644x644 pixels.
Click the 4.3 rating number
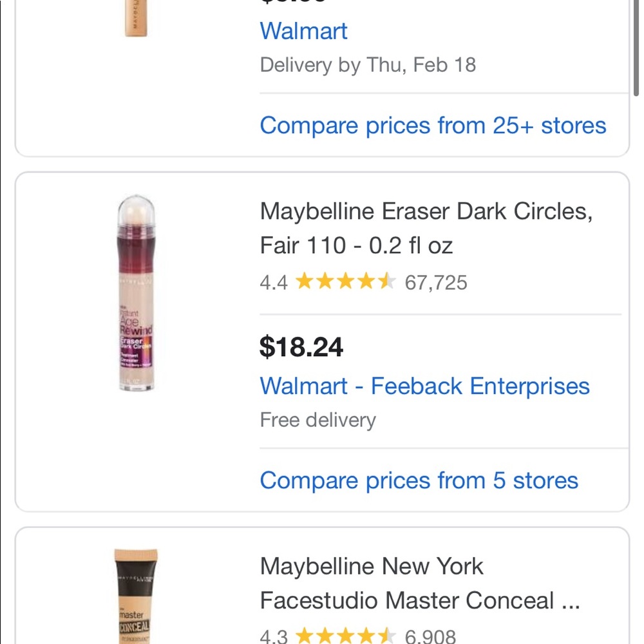pos(274,637)
